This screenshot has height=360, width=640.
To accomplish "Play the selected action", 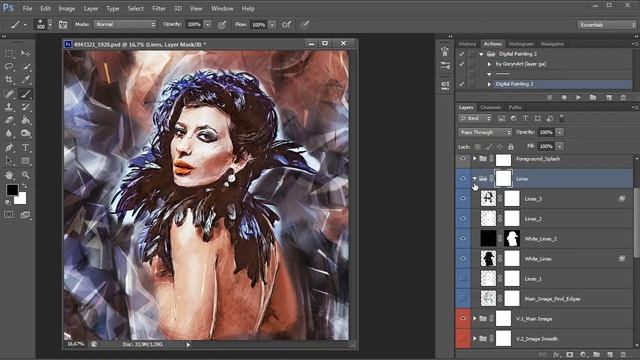I will (578, 98).
